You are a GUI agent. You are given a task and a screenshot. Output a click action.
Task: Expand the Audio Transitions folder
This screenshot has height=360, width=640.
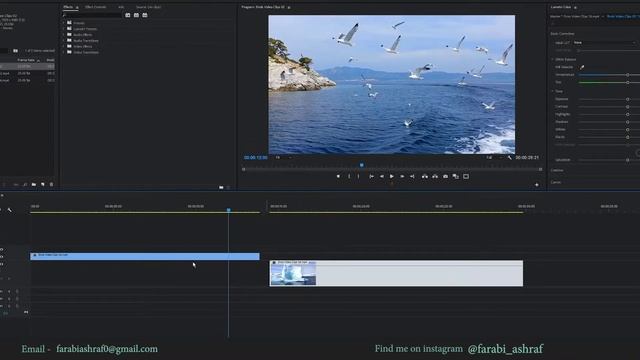click(64, 40)
